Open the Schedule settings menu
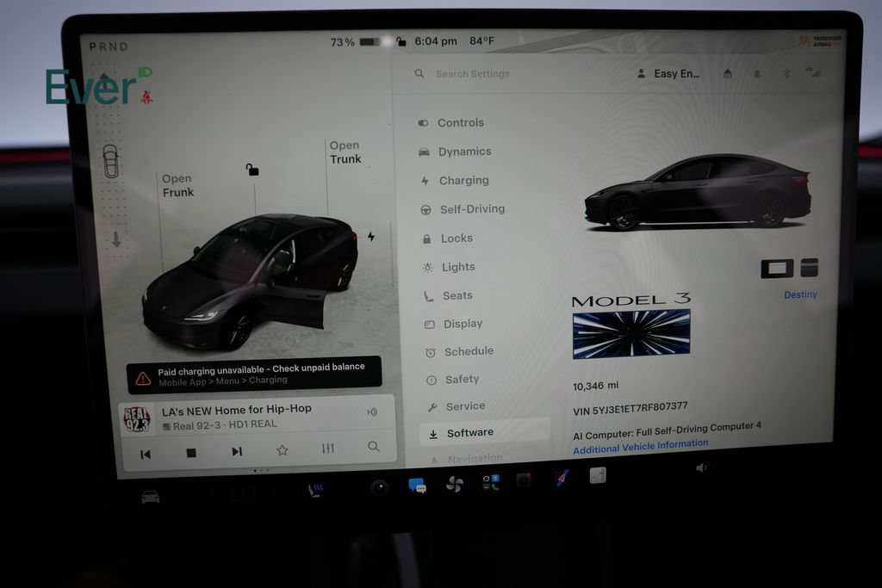 pyautogui.click(x=460, y=351)
